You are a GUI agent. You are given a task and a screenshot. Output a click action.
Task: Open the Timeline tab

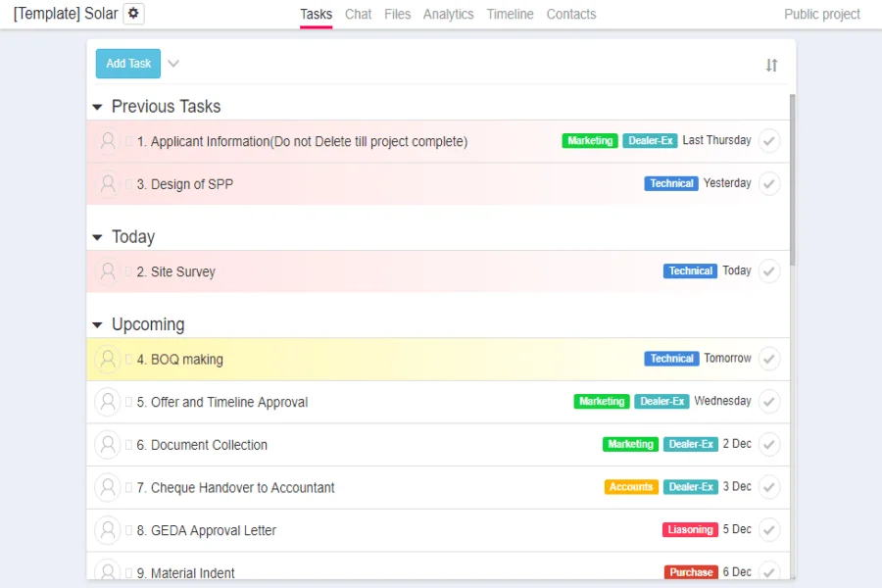point(510,14)
